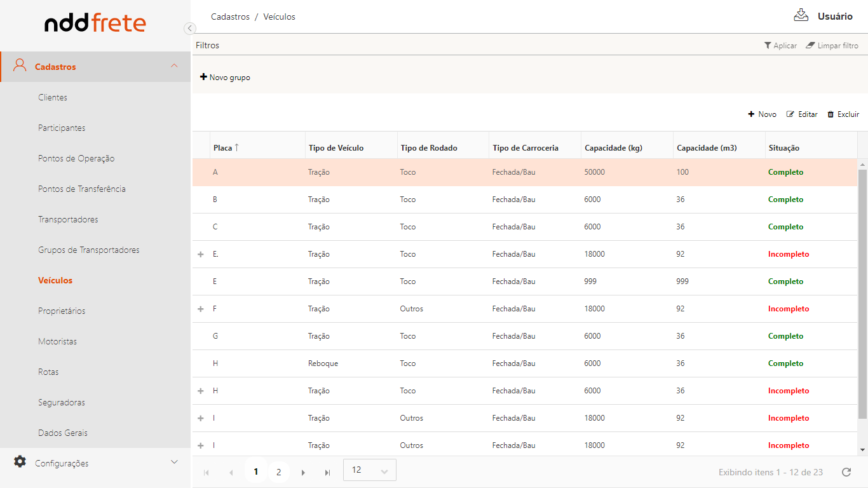
Task: Click Limpar filtro eraser button
Action: (x=832, y=46)
